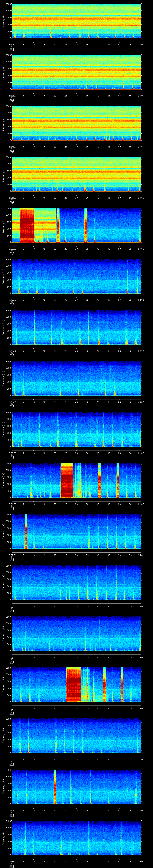Image resolution: width=153 pixels, height=868 pixels.
Task: Open the 13:22 spectrogram panel
Action: click(x=76, y=21)
